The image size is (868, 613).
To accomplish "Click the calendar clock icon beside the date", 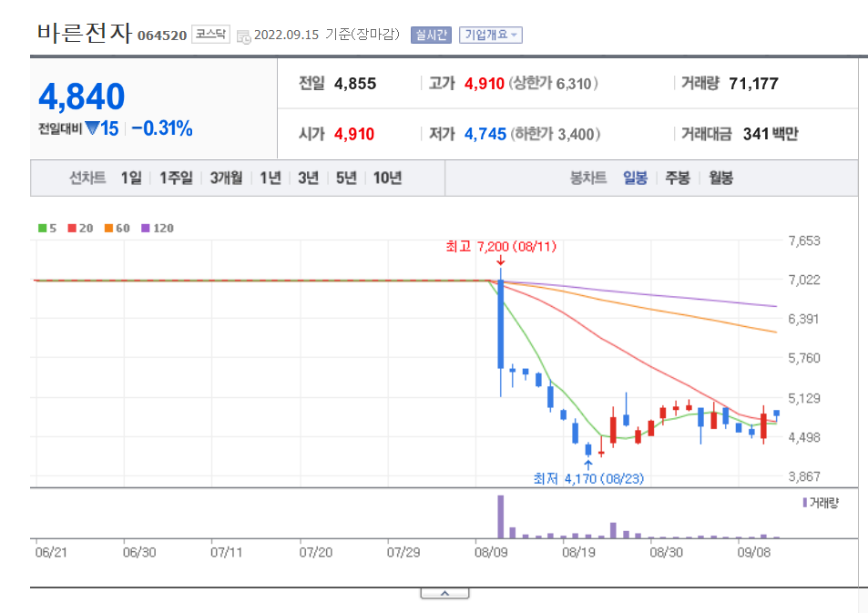I will (x=243, y=37).
